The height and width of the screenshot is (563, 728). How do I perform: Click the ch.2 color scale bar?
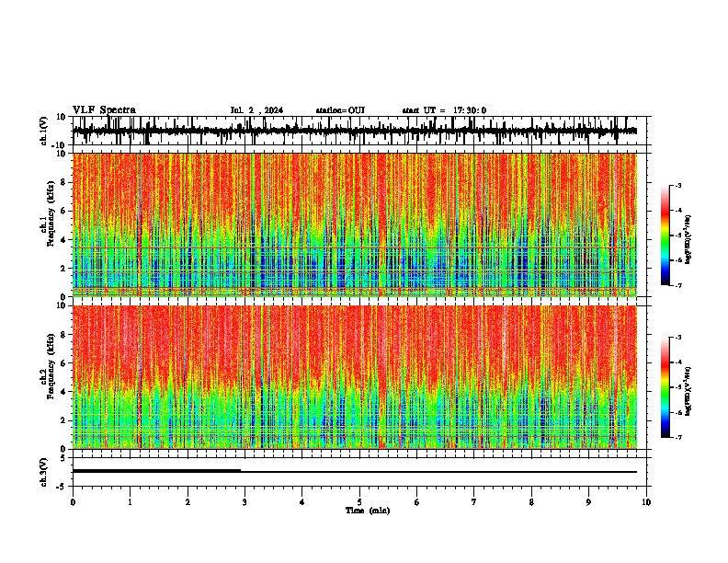[665, 387]
